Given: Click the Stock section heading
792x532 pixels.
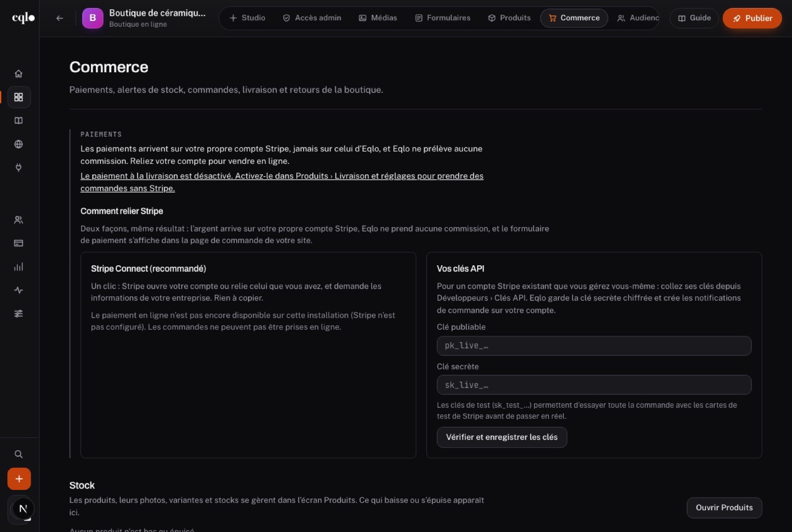Looking at the screenshot, I should [82, 485].
